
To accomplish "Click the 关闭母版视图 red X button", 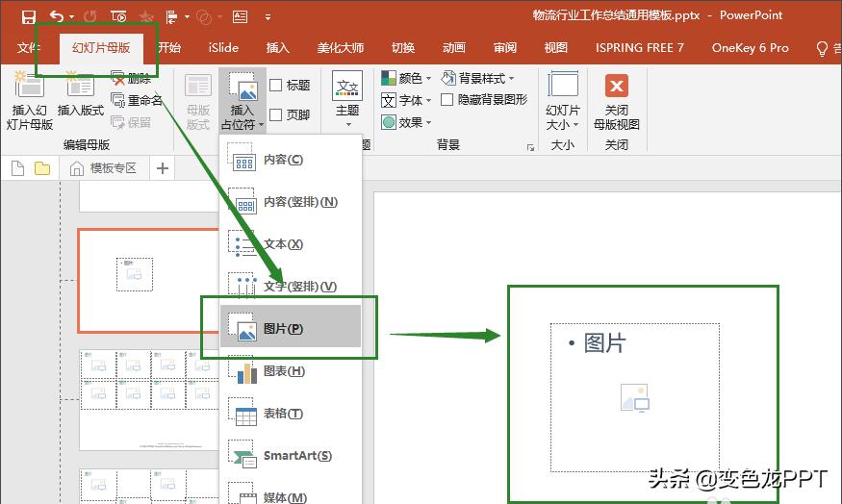I will [x=617, y=86].
